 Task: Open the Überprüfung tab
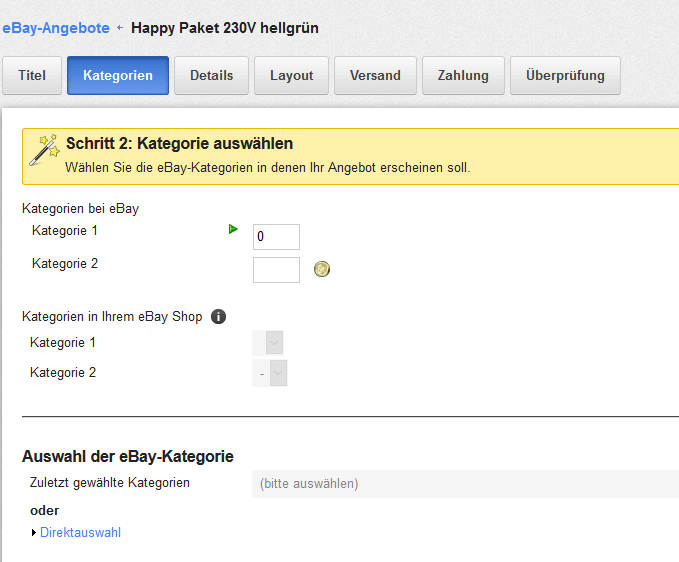(565, 75)
